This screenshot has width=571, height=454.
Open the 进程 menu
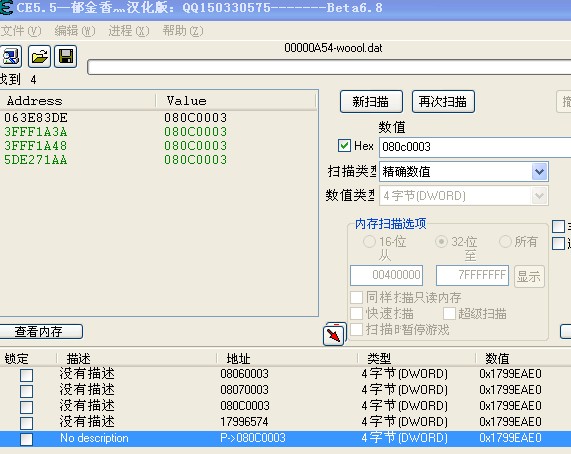pyautogui.click(x=129, y=31)
